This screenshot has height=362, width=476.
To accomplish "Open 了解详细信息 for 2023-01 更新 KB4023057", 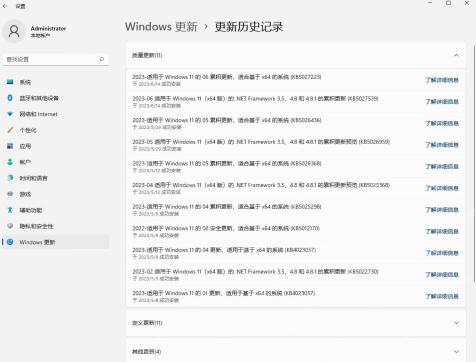I will (442, 296).
